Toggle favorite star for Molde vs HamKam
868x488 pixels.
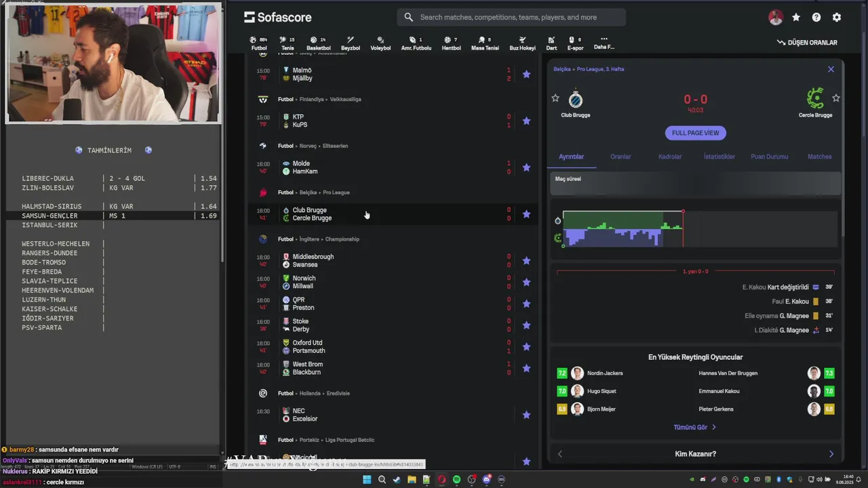(526, 167)
